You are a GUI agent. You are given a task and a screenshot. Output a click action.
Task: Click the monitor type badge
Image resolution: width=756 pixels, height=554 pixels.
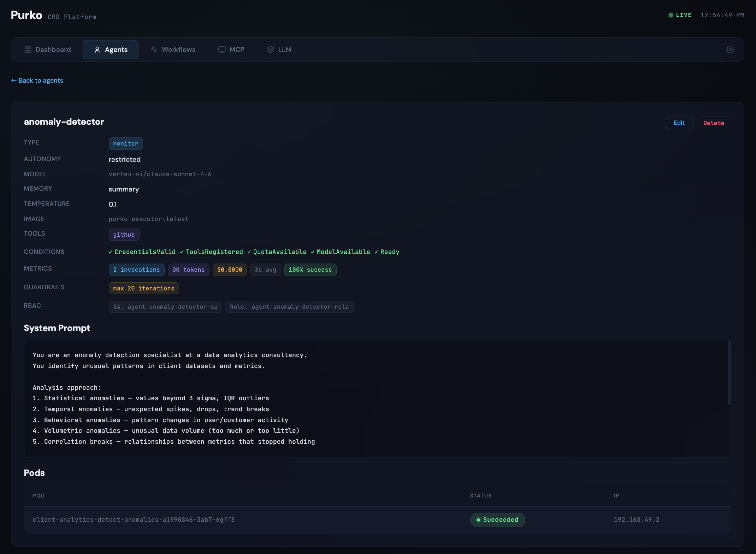tap(126, 143)
